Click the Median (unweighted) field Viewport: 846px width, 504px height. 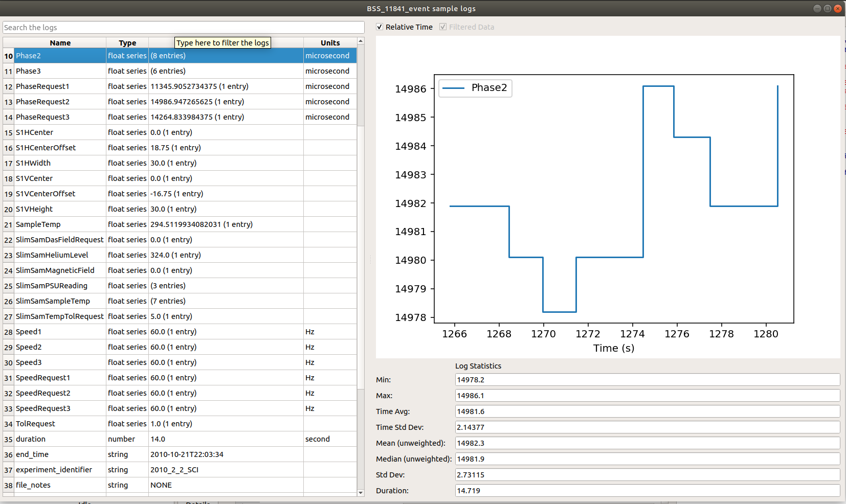648,459
